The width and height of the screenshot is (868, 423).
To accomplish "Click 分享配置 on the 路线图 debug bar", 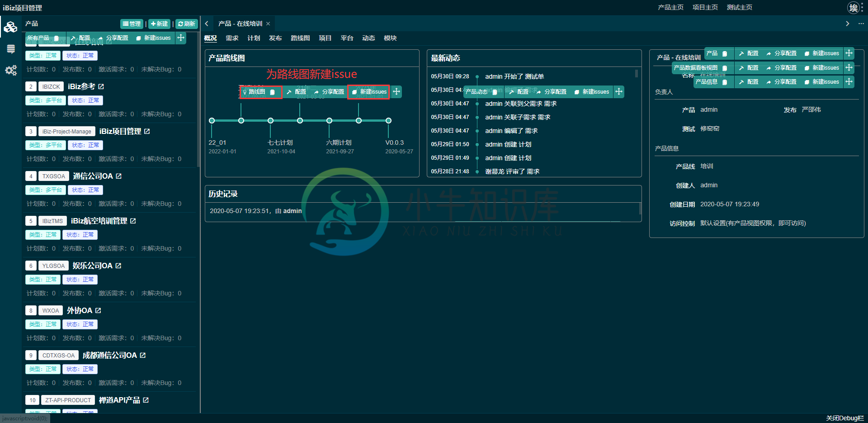I will coord(329,92).
